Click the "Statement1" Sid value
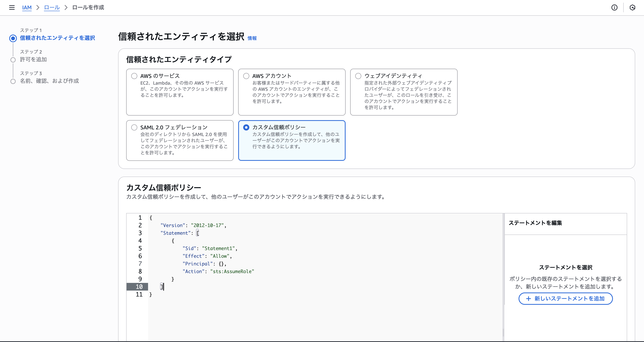644x342 pixels. point(218,248)
